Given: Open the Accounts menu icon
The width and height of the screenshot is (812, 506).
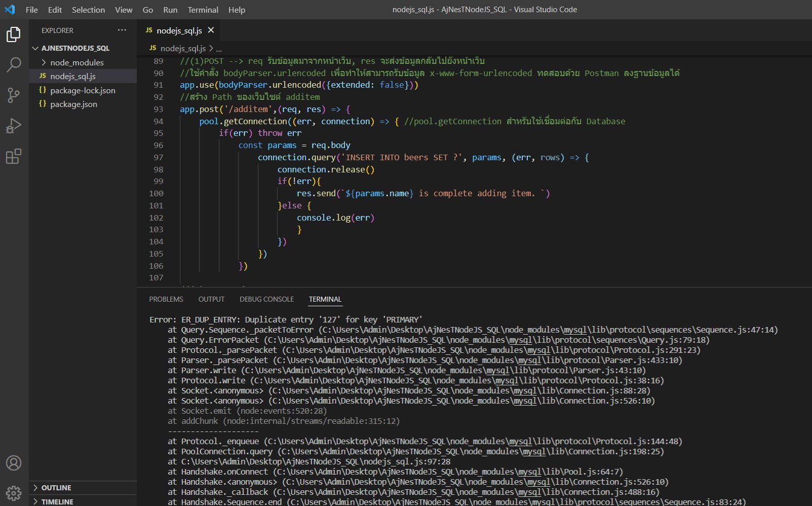Looking at the screenshot, I should point(14,463).
